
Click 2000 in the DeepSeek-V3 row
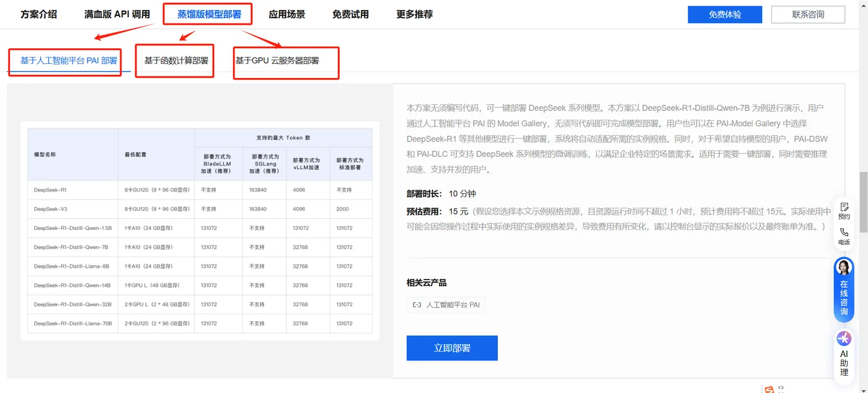pos(342,209)
